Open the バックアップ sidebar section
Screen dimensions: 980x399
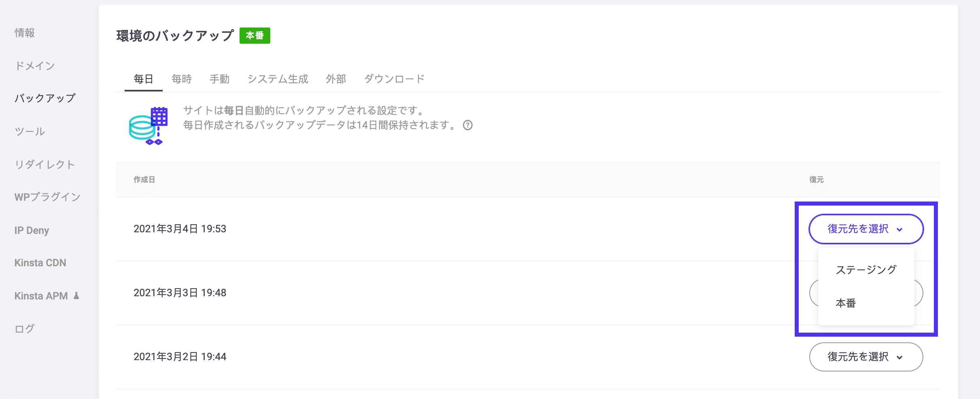pos(45,98)
